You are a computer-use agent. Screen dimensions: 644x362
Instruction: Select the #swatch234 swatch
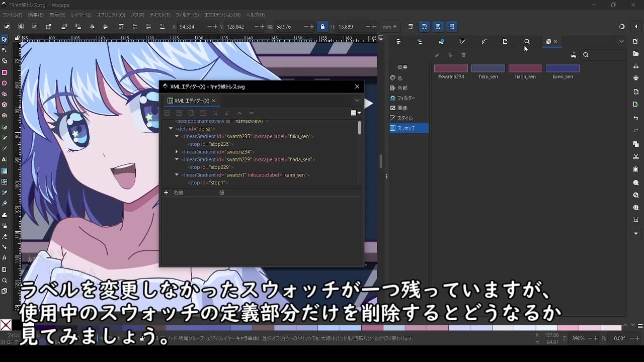(x=451, y=71)
